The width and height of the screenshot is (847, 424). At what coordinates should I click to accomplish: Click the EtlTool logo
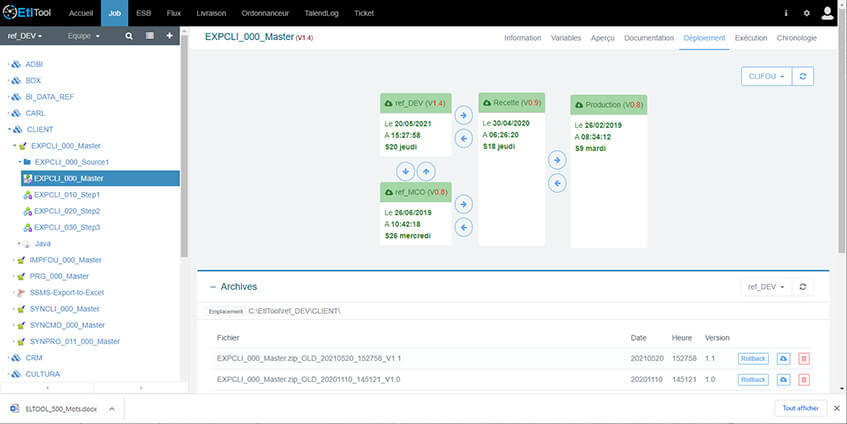[x=28, y=12]
